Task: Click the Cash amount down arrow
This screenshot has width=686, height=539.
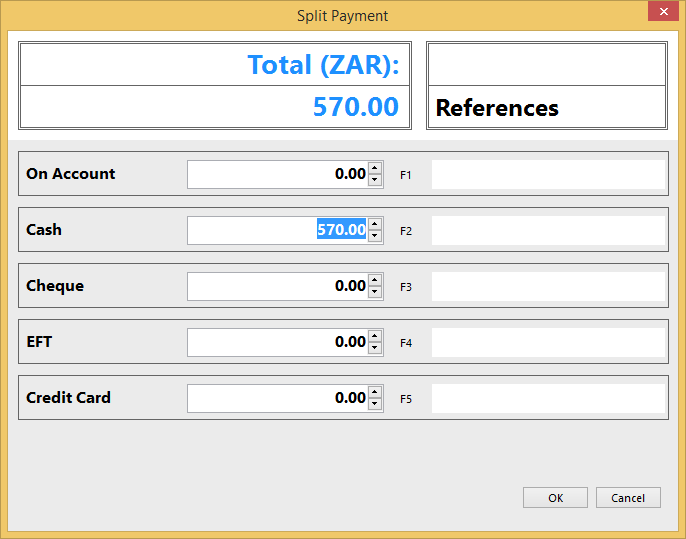Action: click(375, 236)
